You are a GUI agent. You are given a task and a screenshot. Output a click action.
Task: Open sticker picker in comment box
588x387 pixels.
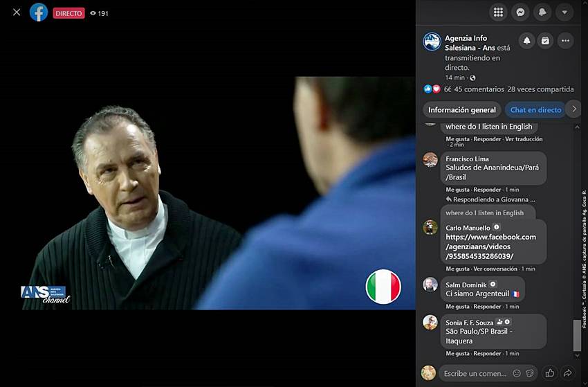point(530,373)
